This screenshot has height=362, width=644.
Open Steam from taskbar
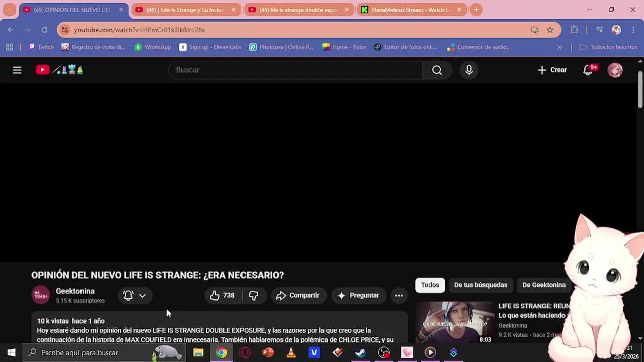[x=361, y=353]
